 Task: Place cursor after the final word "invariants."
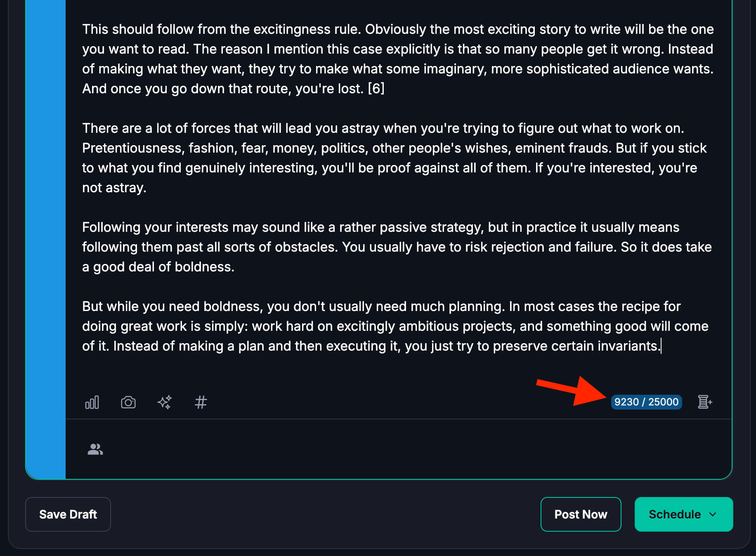click(x=661, y=346)
